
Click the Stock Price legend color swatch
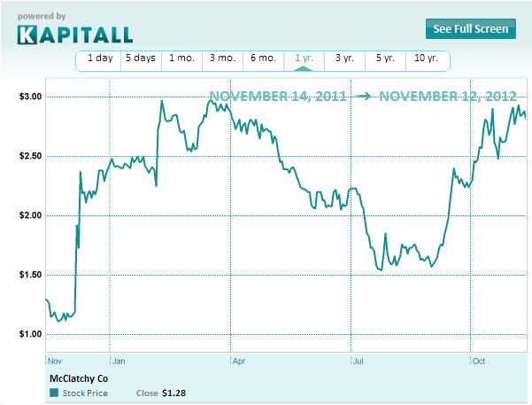54,392
